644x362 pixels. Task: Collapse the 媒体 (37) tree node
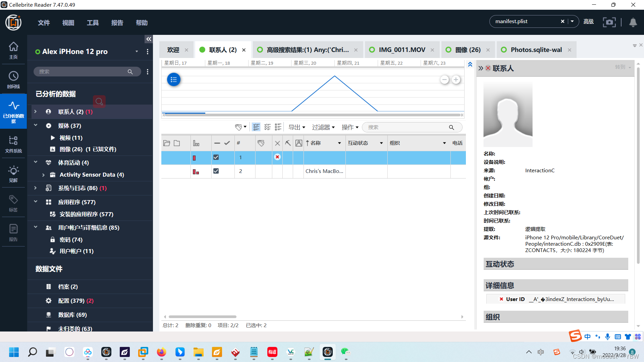tap(36, 125)
